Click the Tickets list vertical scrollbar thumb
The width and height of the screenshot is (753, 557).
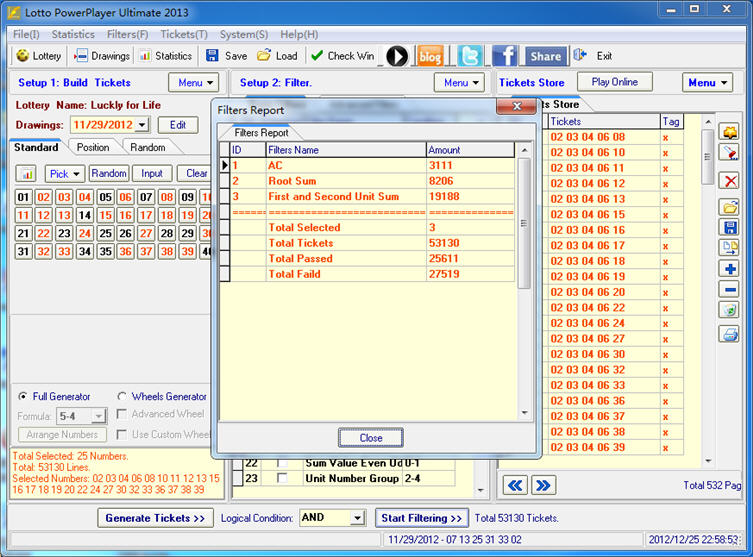point(707,157)
